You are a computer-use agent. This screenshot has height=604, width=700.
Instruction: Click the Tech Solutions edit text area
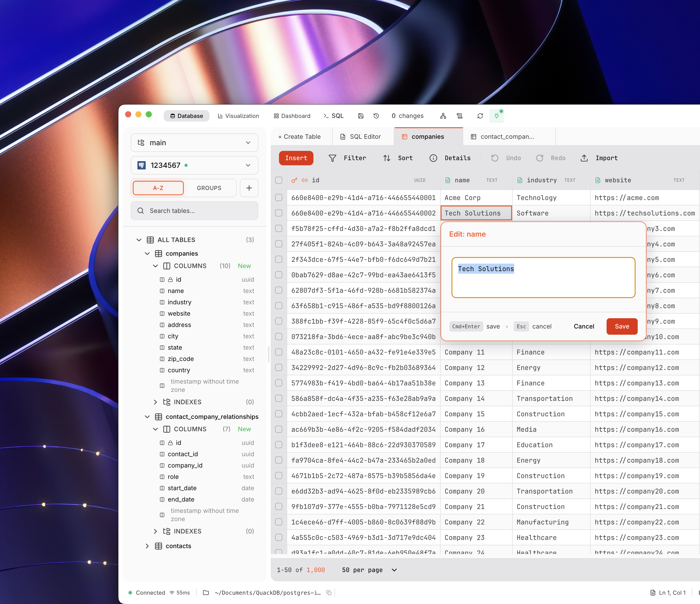click(x=543, y=278)
